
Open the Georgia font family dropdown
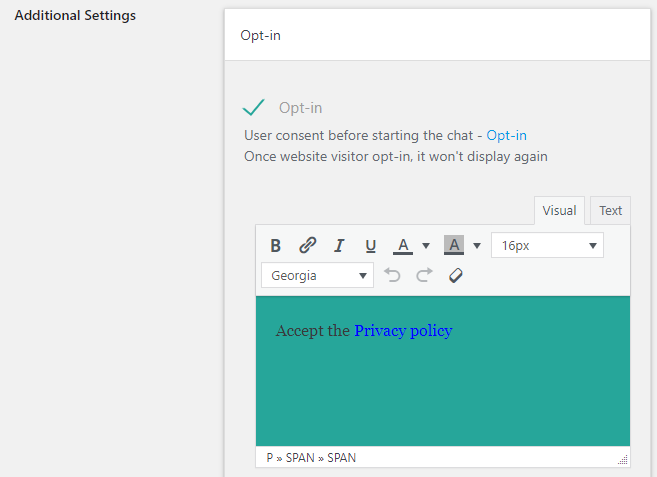[x=317, y=275]
